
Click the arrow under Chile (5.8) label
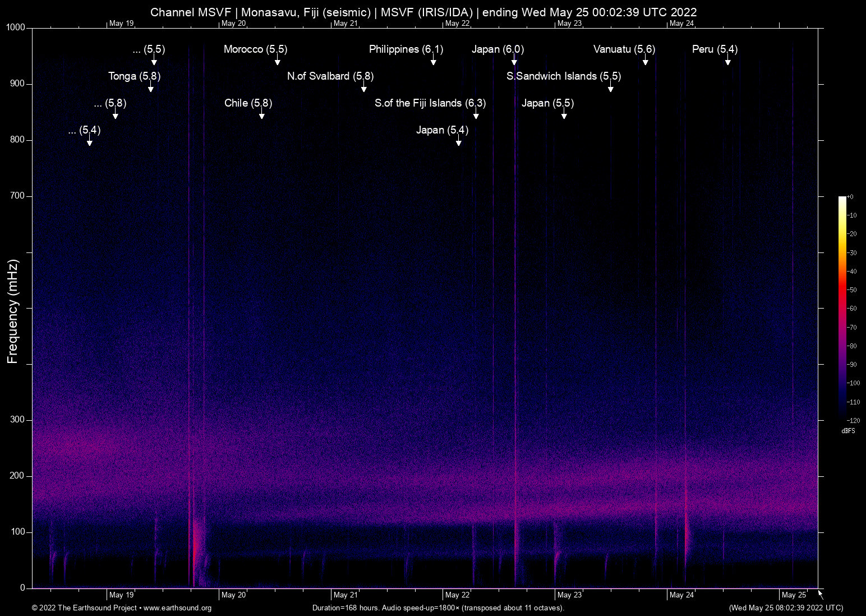pyautogui.click(x=261, y=115)
